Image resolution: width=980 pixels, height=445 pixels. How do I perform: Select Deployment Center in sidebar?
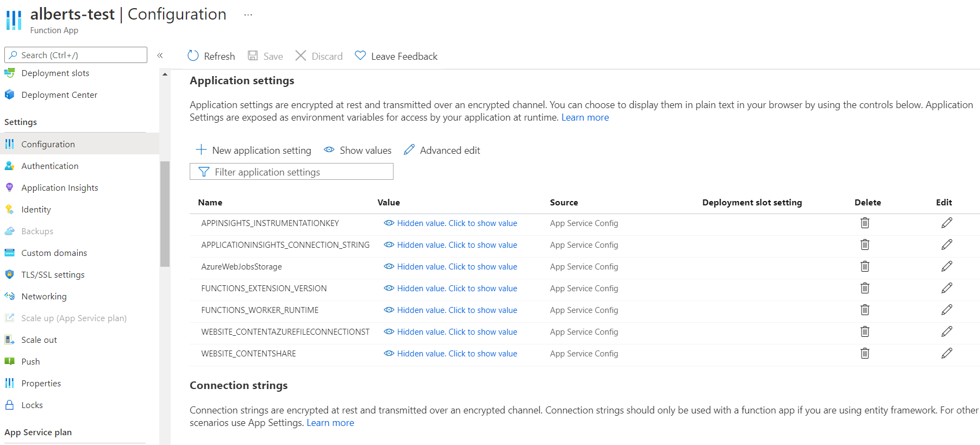point(59,95)
